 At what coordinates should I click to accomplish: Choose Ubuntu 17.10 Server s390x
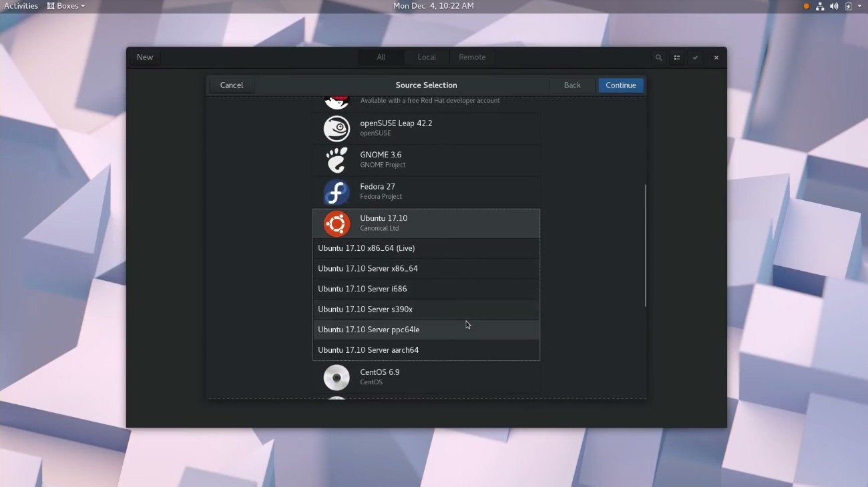pyautogui.click(x=426, y=310)
